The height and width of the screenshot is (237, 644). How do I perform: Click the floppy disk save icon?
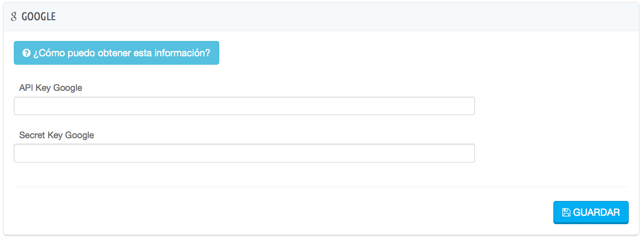point(566,212)
